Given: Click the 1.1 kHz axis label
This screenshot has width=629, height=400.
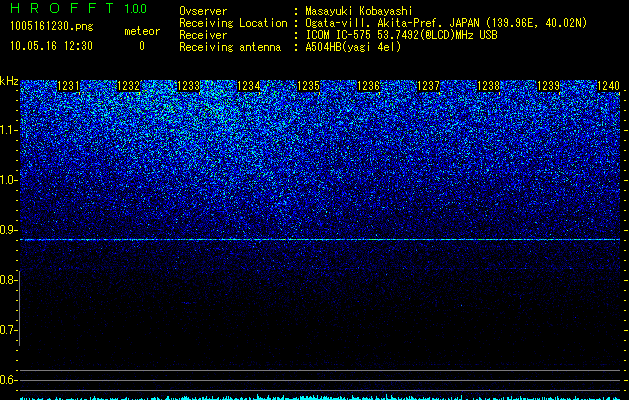Looking at the screenshot, I should [9, 130].
